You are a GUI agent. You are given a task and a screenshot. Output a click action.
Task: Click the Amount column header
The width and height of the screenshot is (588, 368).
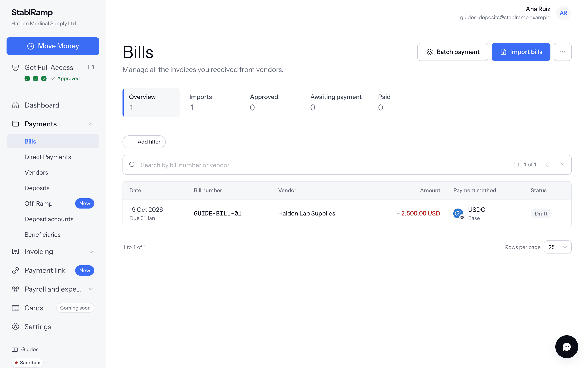(430, 190)
